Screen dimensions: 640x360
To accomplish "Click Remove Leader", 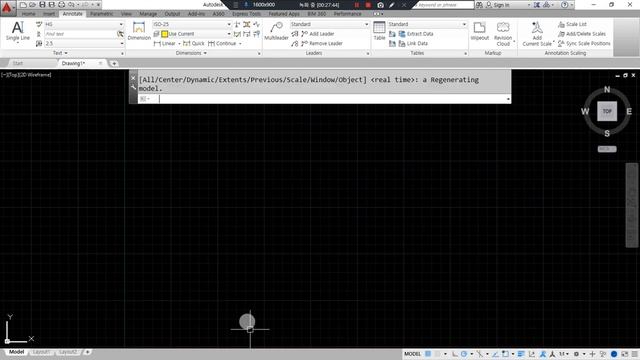I will pyautogui.click(x=322, y=43).
